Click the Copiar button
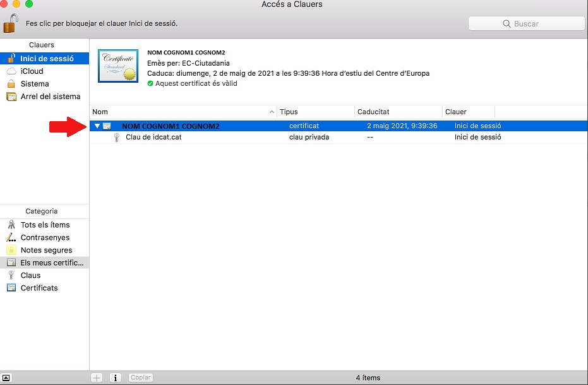This screenshot has width=588, height=385. [x=140, y=377]
